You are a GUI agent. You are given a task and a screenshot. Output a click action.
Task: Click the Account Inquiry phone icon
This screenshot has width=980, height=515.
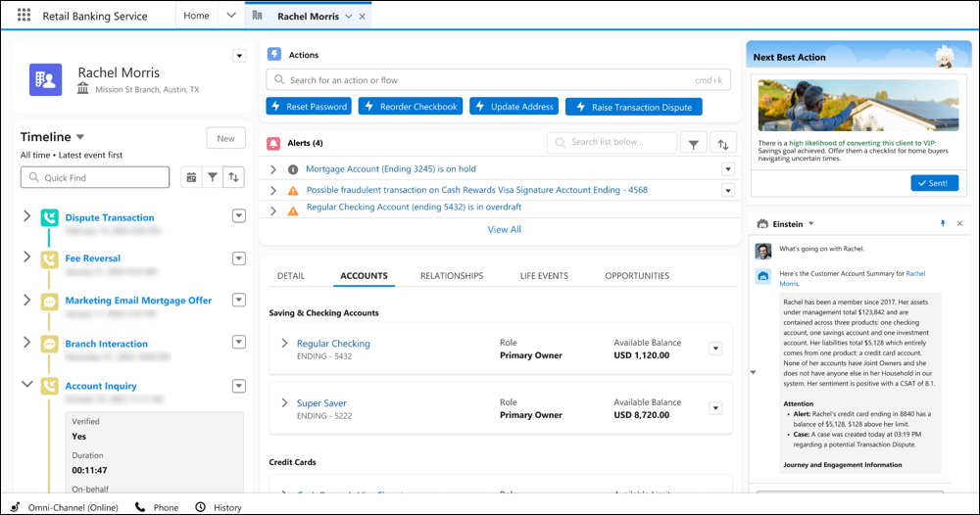(49, 386)
